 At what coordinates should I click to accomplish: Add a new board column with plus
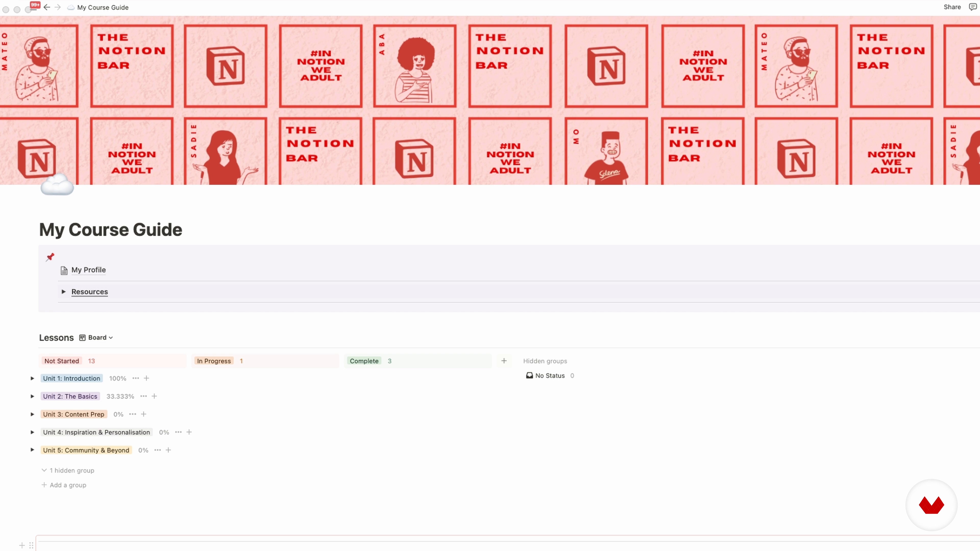coord(504,361)
